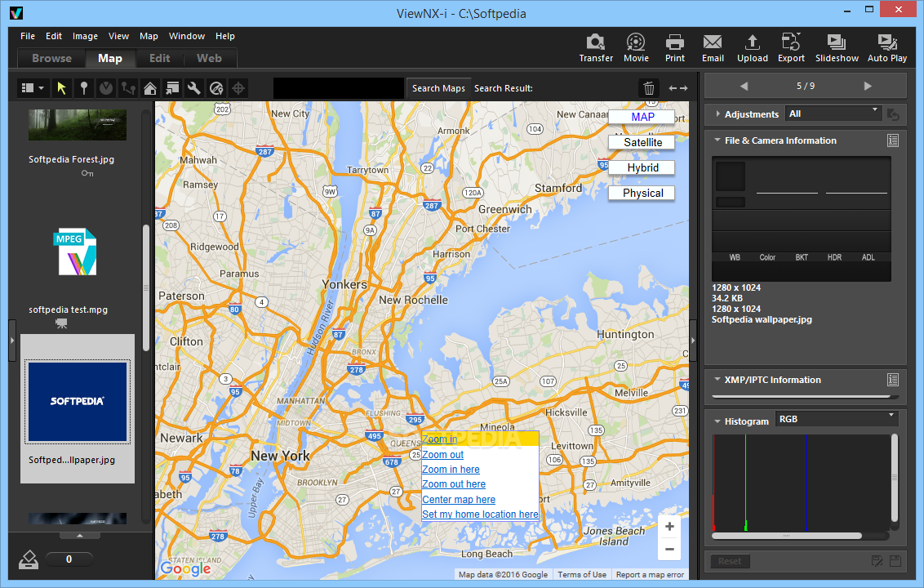Viewport: 924px width, 588px height.
Task: Click the Search Maps button
Action: [x=438, y=88]
